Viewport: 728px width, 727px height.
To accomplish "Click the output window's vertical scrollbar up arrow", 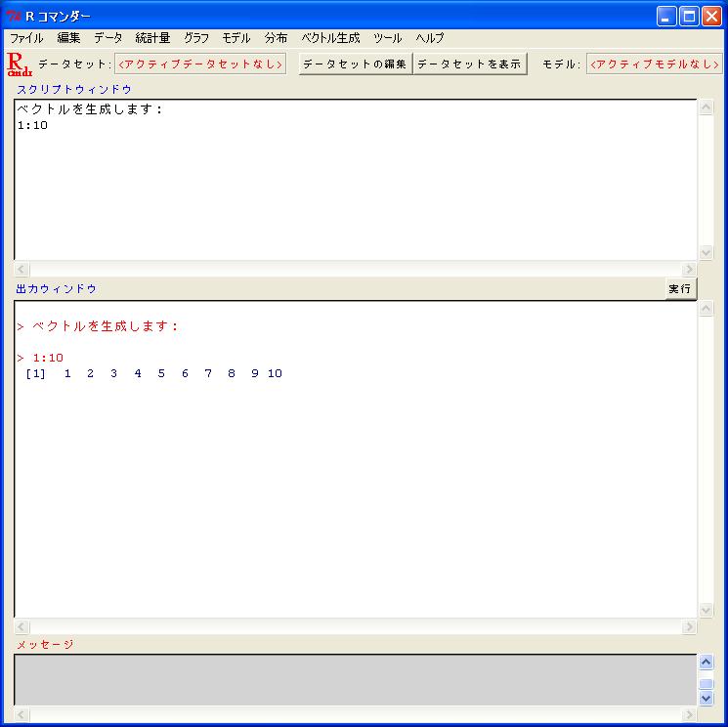I will pyautogui.click(x=707, y=310).
